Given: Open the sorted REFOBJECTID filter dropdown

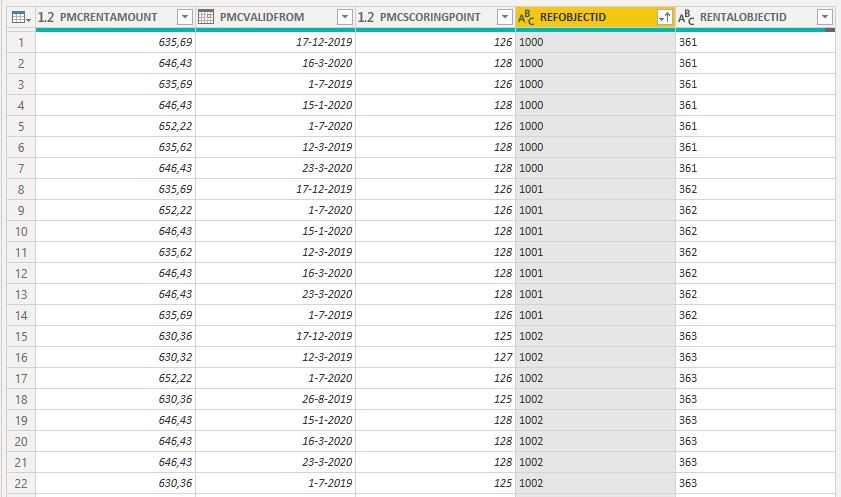Looking at the screenshot, I should (x=665, y=17).
